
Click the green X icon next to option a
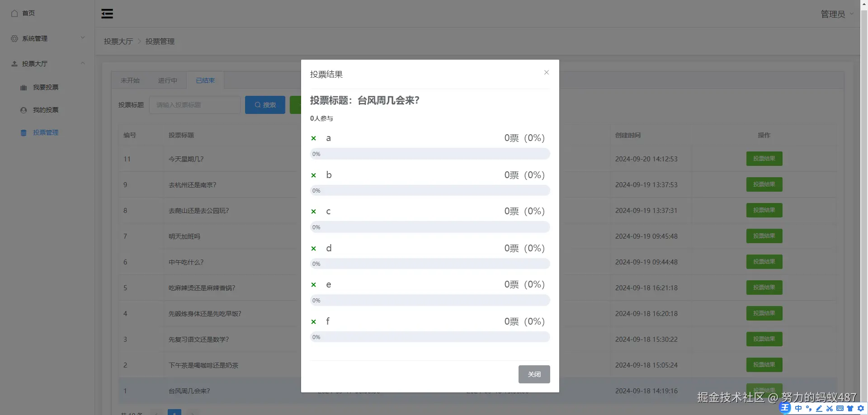(313, 138)
